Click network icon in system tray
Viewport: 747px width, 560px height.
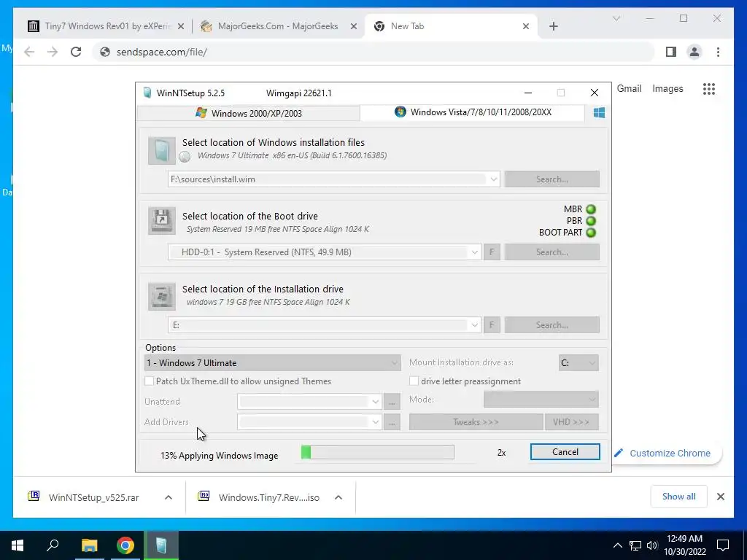(x=635, y=545)
